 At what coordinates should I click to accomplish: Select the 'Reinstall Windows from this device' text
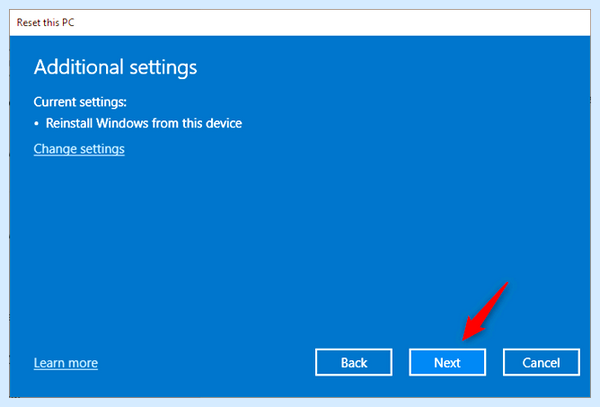(144, 123)
